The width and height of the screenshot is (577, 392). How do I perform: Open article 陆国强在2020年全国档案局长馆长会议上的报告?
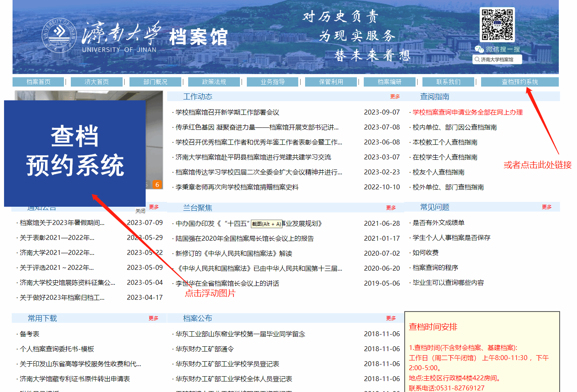(245, 238)
